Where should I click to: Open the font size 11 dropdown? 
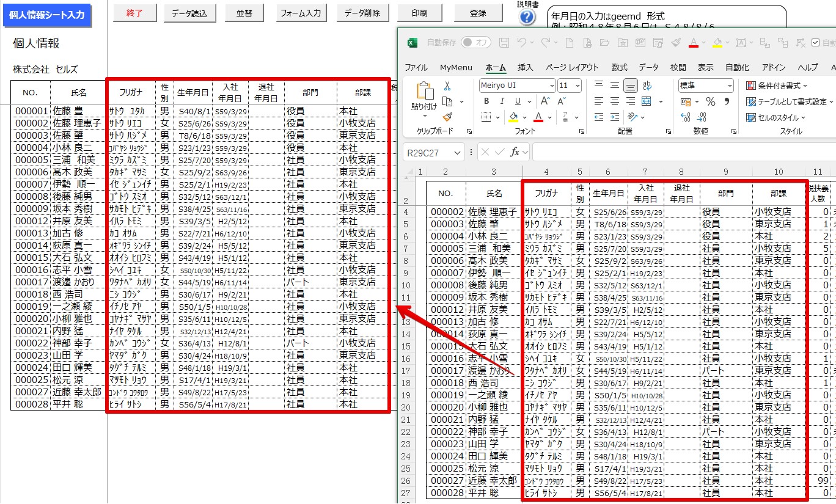pyautogui.click(x=577, y=86)
